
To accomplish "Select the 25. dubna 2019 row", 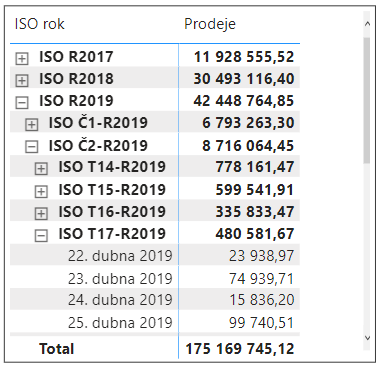I will [x=155, y=322].
